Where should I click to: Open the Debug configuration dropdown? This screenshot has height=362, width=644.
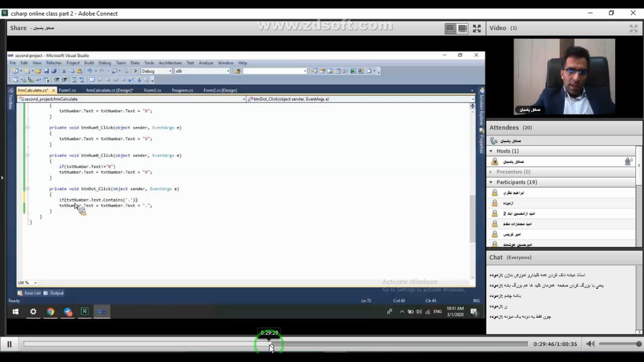(x=170, y=71)
